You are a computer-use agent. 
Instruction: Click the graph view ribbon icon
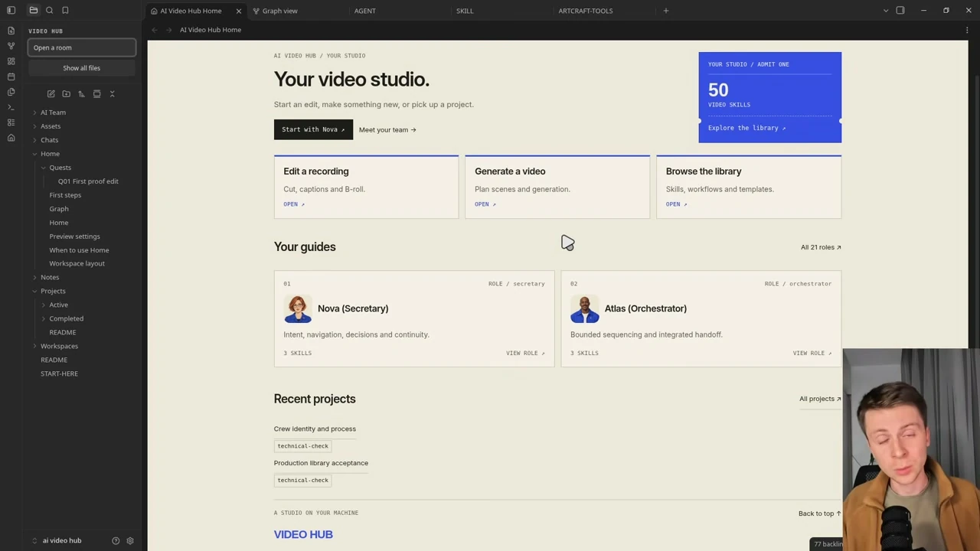[11, 46]
